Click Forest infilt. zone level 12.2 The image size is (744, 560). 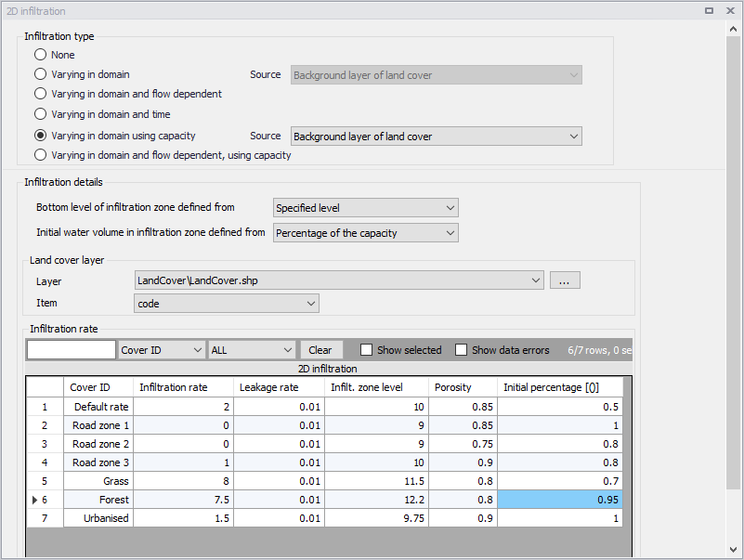pos(377,500)
